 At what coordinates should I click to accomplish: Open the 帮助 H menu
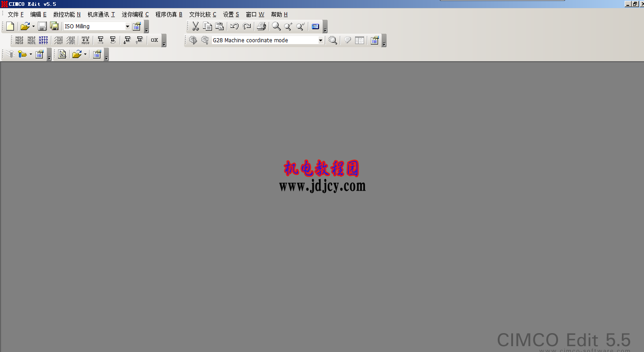(x=279, y=14)
